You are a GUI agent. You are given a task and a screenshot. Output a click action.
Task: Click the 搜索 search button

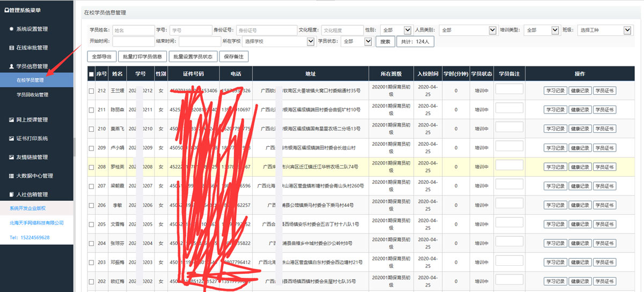click(385, 42)
